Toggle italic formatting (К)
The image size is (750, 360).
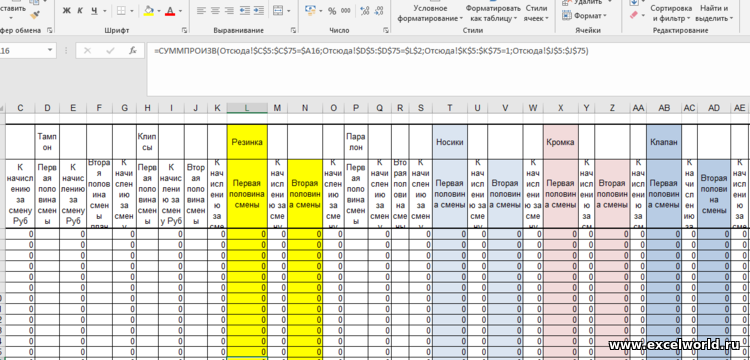click(x=80, y=11)
